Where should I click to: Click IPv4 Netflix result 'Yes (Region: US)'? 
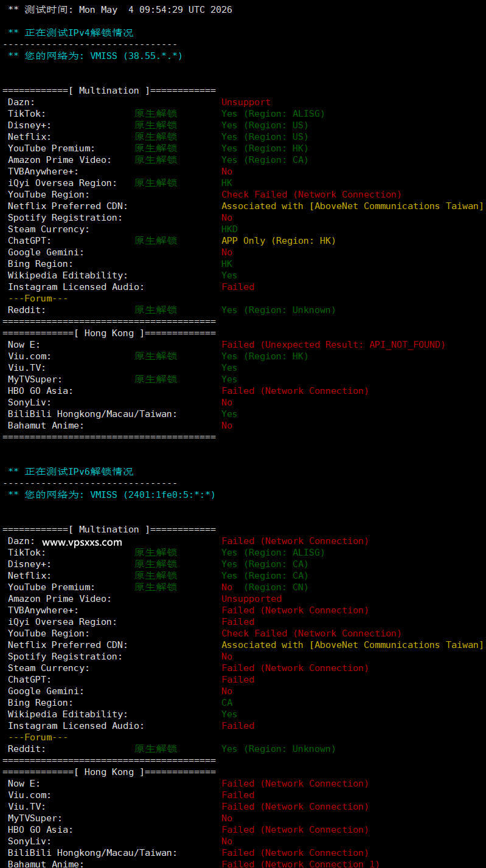265,137
